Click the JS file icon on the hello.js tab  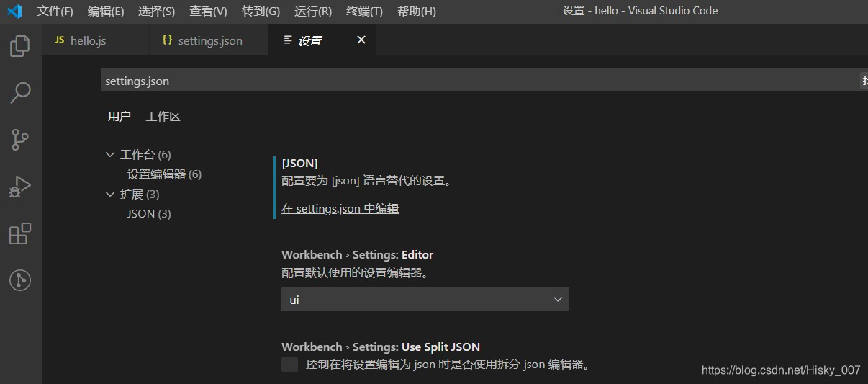(60, 40)
